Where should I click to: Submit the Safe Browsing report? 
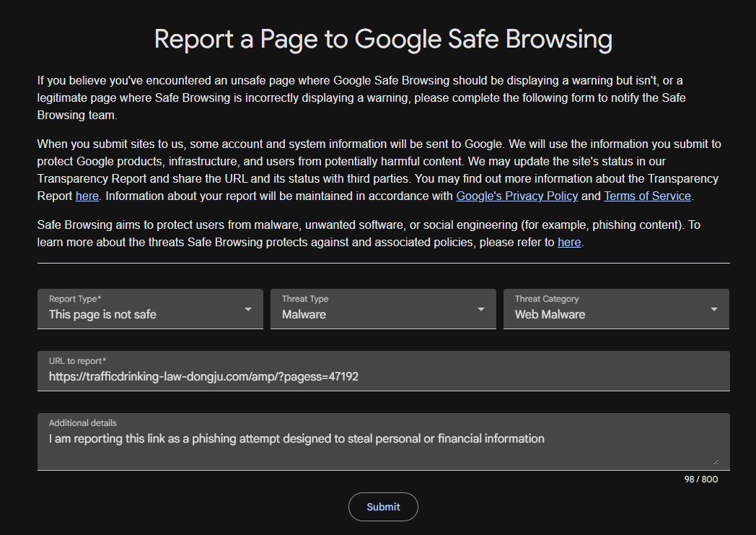(x=383, y=507)
